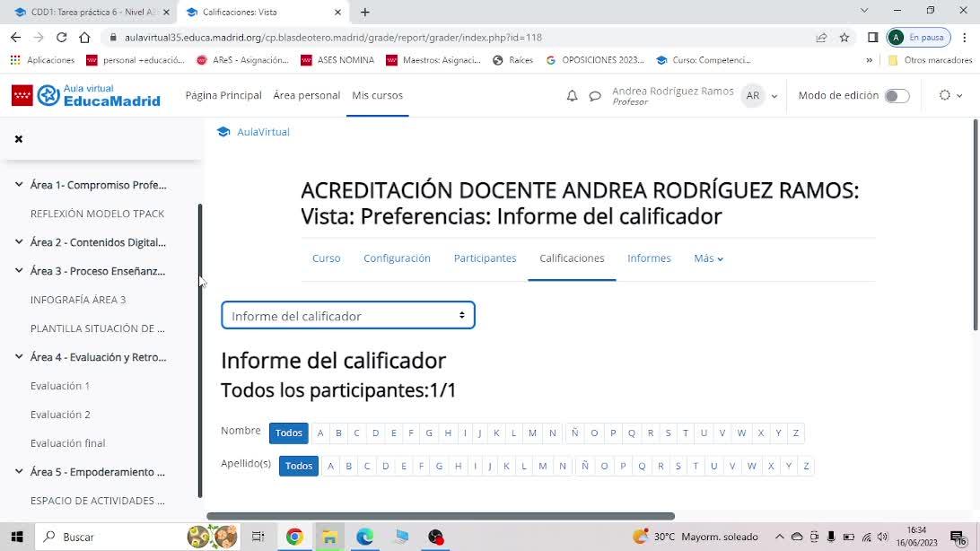Open the user menu arrow beside AR
Image resolution: width=980 pixels, height=551 pixels.
point(774,96)
